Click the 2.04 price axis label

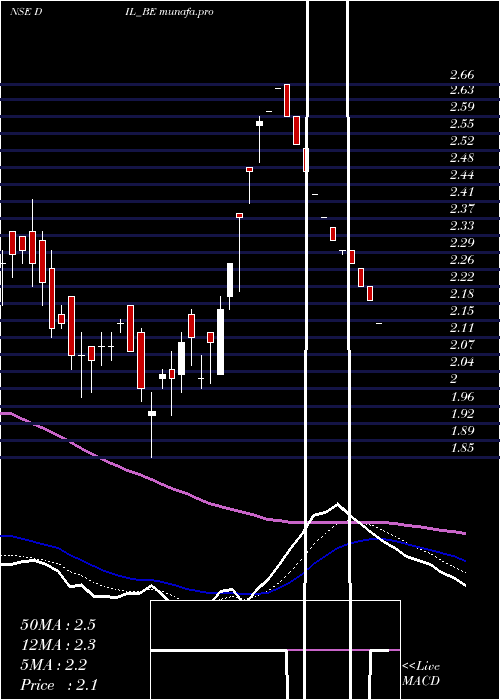pyautogui.click(x=462, y=362)
